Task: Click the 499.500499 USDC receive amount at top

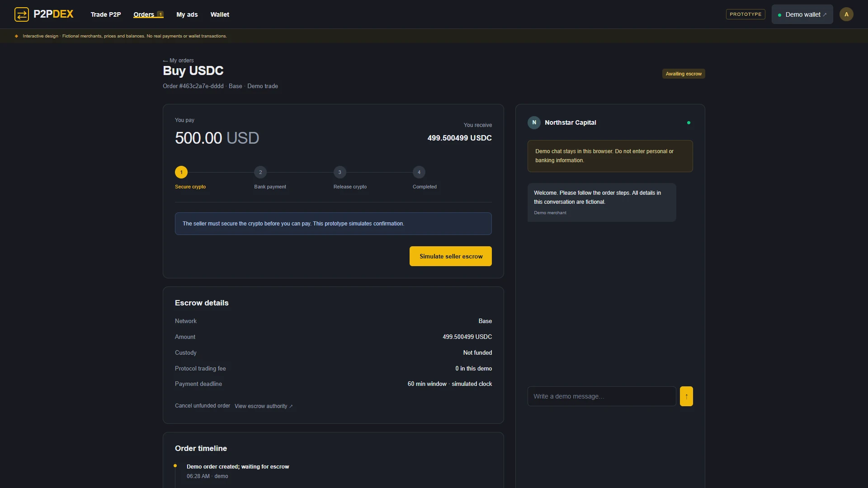Action: [460, 138]
